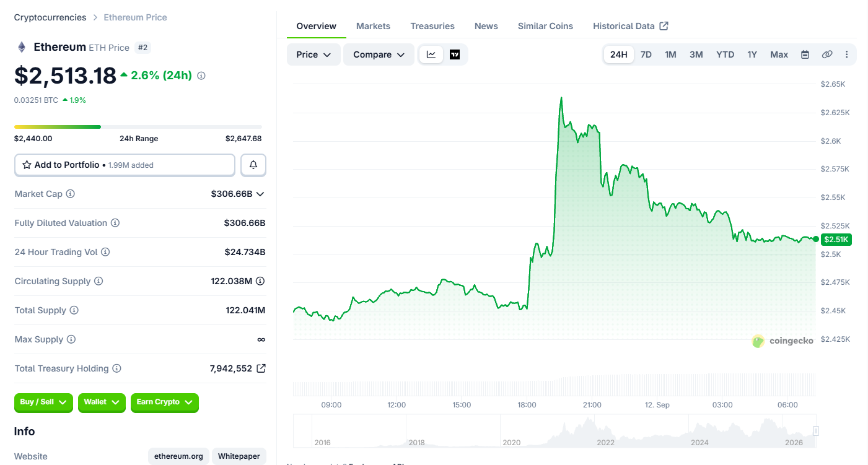Viewport: 868px width, 465px height.
Task: Open the Historical Data tab
Action: 630,26
